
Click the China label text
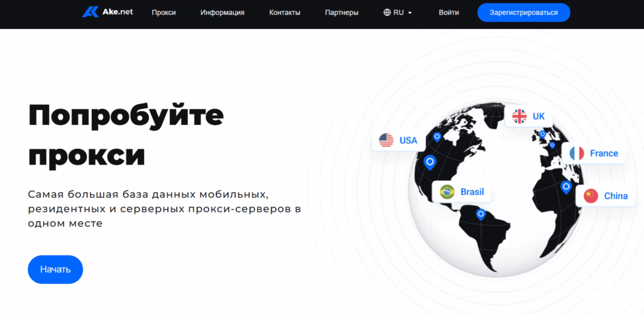click(616, 196)
